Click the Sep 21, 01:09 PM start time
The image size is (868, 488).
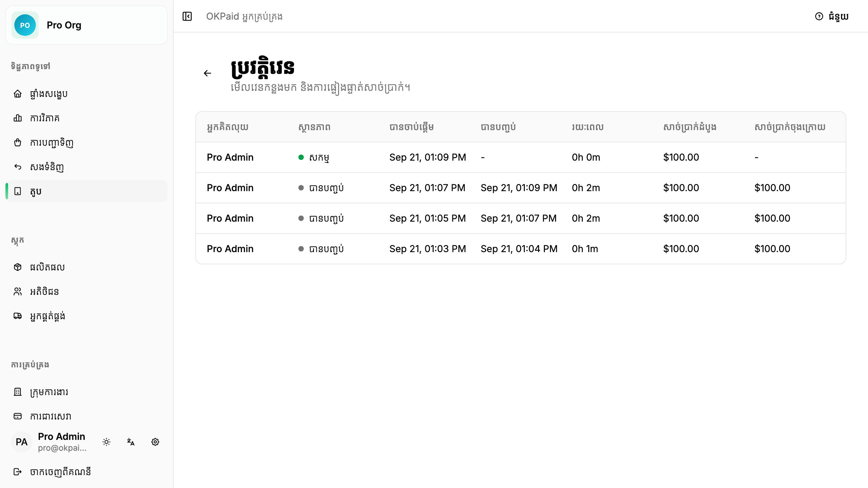click(428, 157)
